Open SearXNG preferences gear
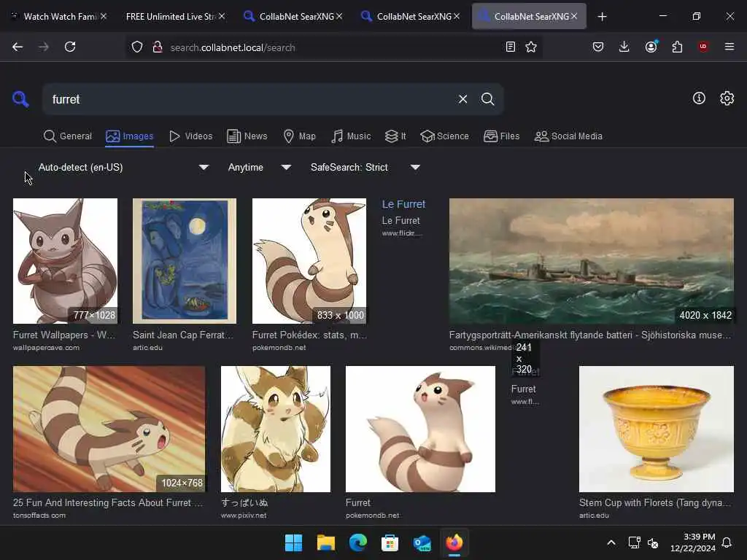 727,98
